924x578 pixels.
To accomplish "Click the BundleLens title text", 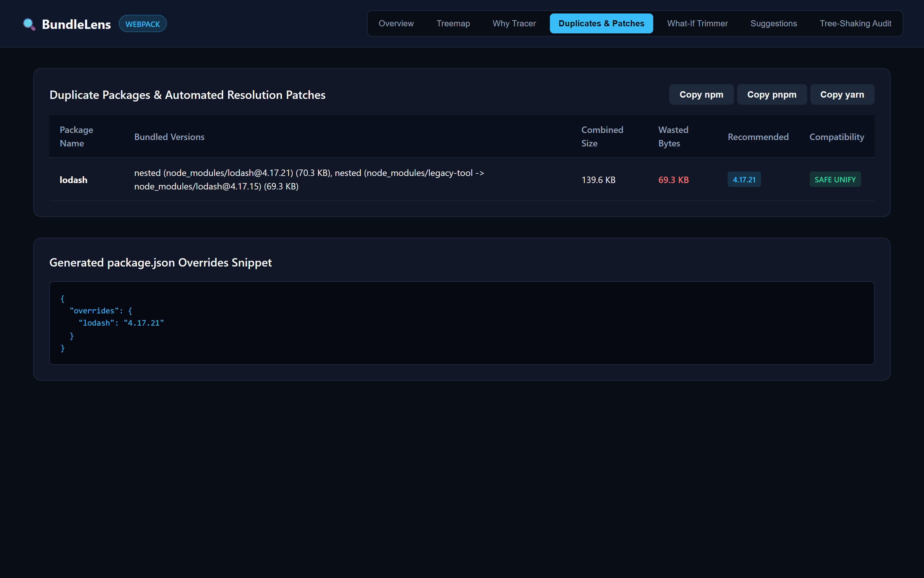I will click(76, 24).
